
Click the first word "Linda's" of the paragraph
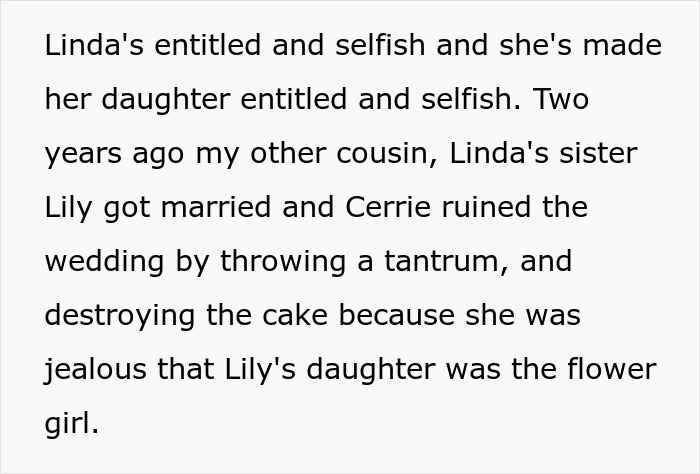(94, 45)
